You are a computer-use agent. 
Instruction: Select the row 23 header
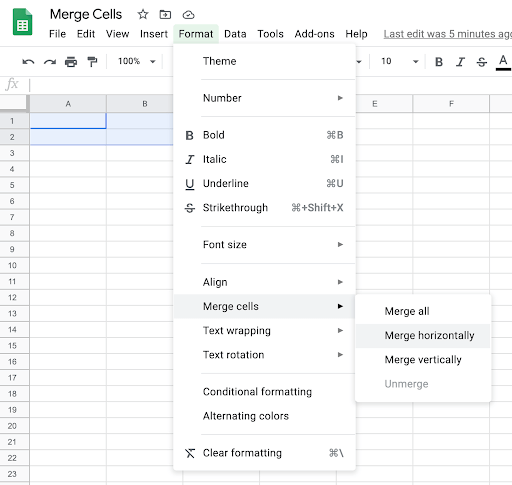click(x=15, y=474)
